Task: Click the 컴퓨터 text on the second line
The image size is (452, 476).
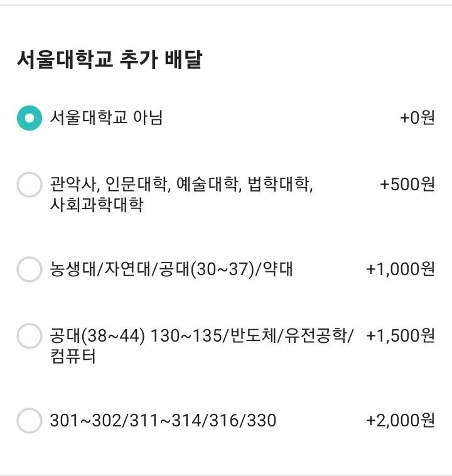Action: coord(73,356)
